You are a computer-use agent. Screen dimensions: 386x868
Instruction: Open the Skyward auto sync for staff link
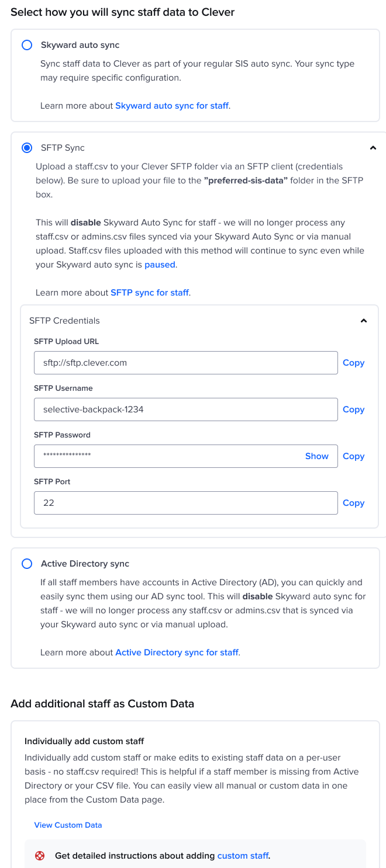coord(171,106)
